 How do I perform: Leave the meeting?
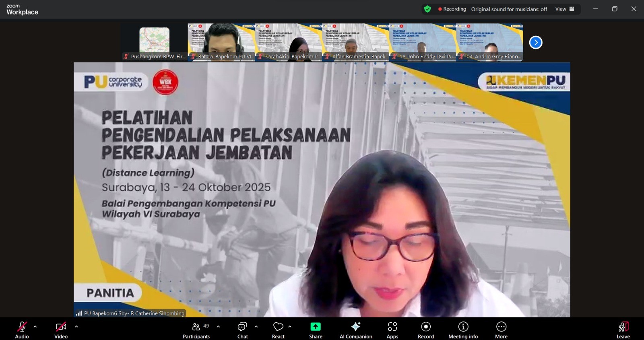click(623, 330)
